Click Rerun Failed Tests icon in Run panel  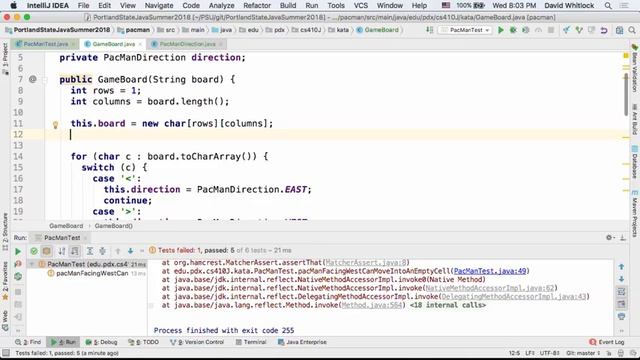pyautogui.click(x=18, y=264)
